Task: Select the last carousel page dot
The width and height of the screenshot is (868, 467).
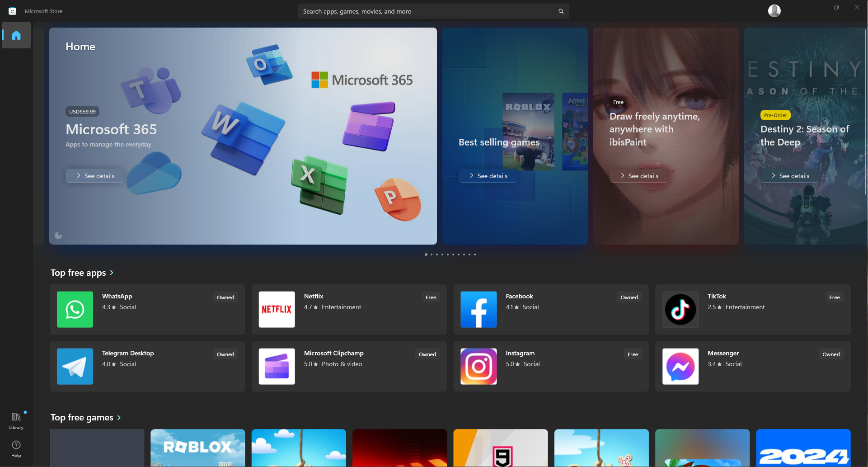Action: (475, 255)
